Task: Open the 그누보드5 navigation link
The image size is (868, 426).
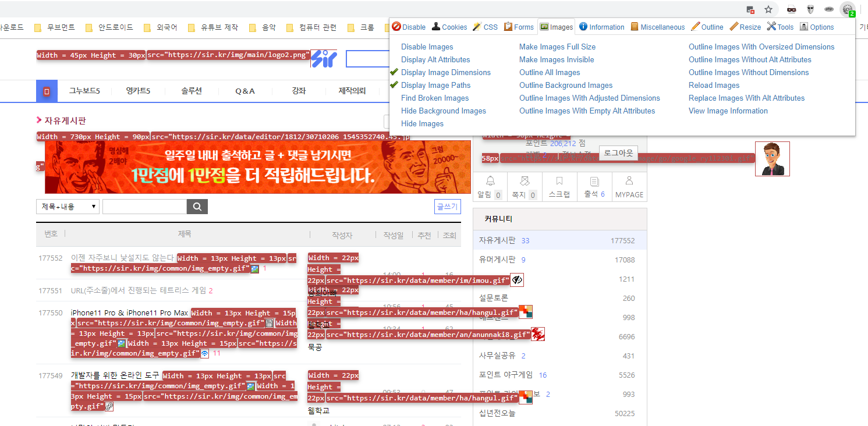Action: [x=85, y=91]
